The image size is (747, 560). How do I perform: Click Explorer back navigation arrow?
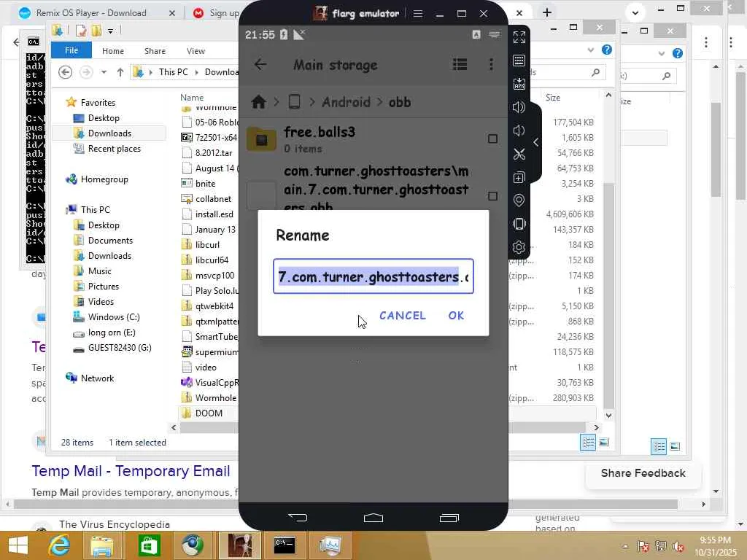click(x=65, y=72)
